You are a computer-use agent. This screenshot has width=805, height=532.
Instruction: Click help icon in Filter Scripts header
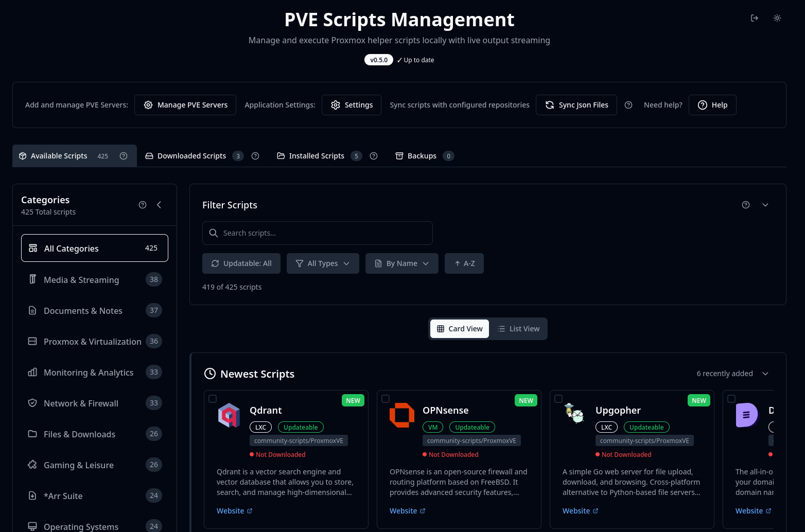click(746, 205)
